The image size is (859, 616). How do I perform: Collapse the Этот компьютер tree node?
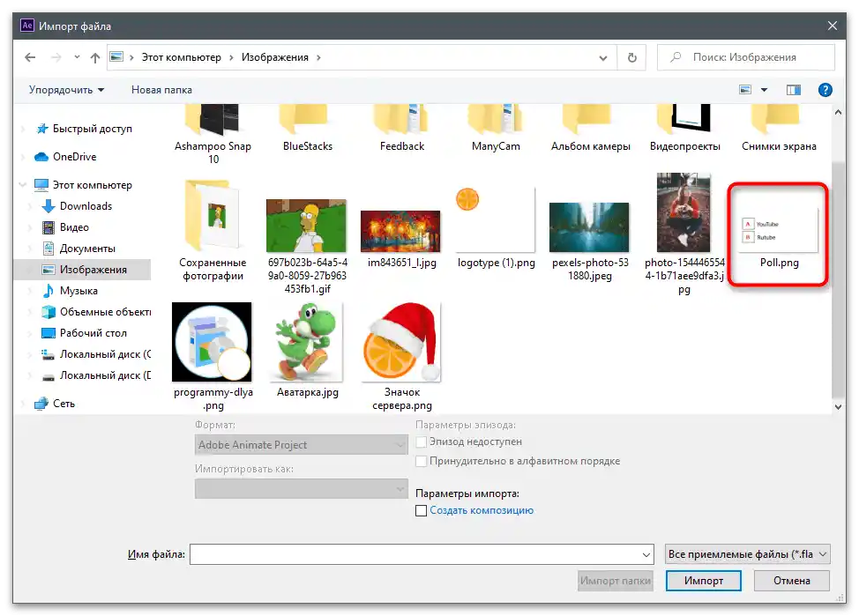(x=22, y=185)
